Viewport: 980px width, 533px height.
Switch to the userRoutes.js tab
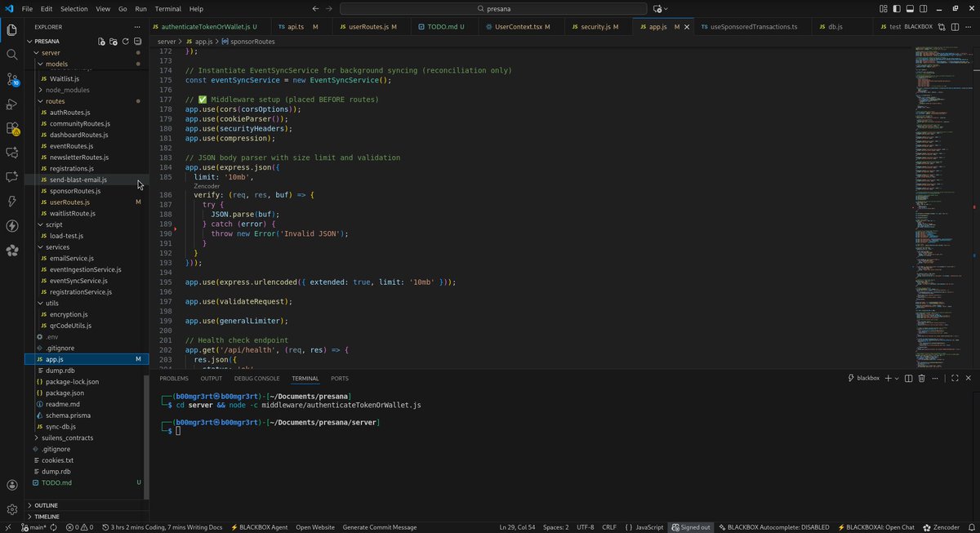point(367,27)
